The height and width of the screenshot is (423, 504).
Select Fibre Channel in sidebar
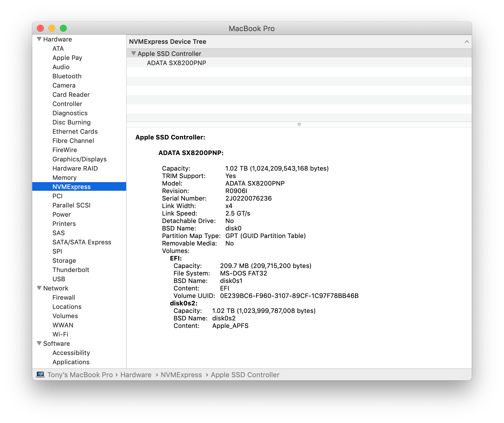(x=73, y=141)
